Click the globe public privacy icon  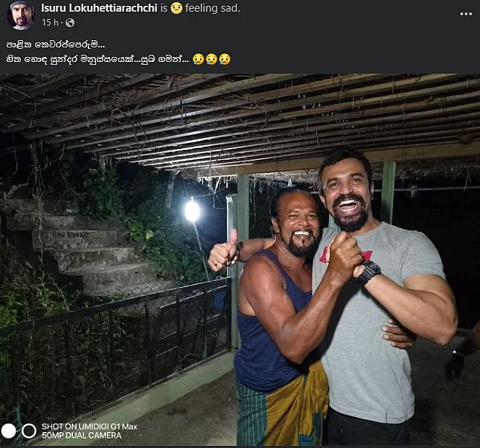tap(70, 23)
